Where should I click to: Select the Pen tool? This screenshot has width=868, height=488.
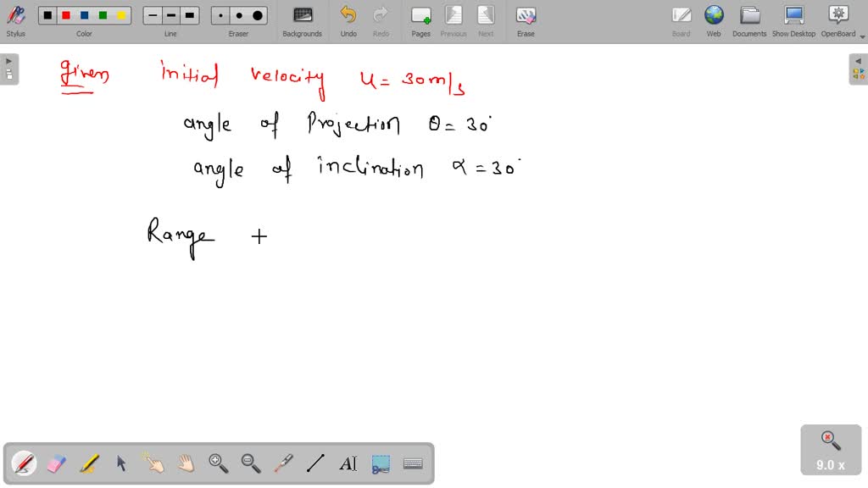(24, 463)
